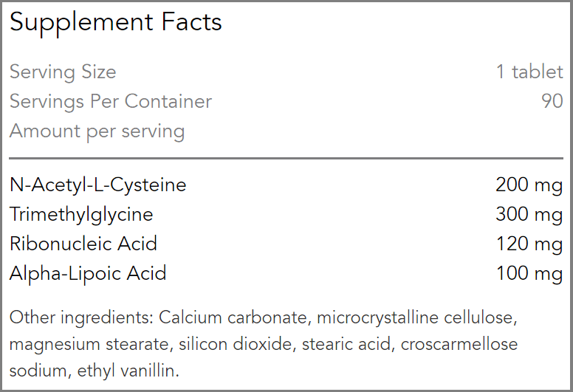The width and height of the screenshot is (573, 392).
Task: Click the Supplement Facts heading
Action: click(x=116, y=22)
